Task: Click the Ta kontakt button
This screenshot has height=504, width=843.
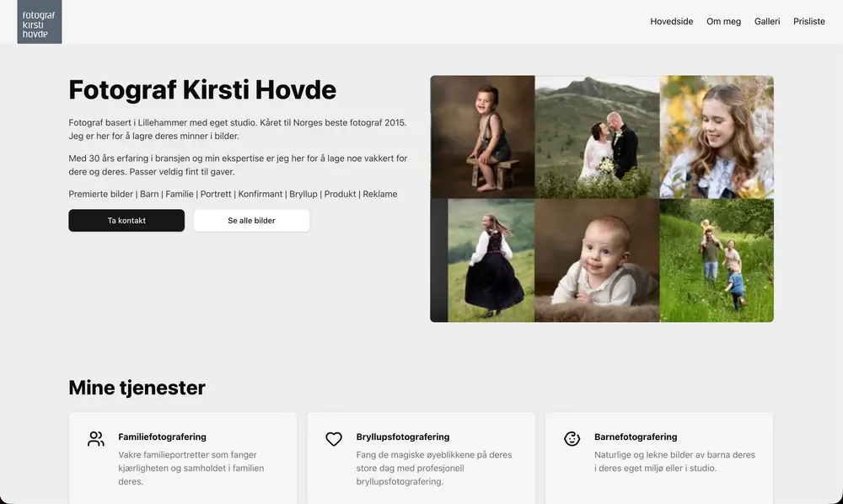Action: tap(126, 220)
